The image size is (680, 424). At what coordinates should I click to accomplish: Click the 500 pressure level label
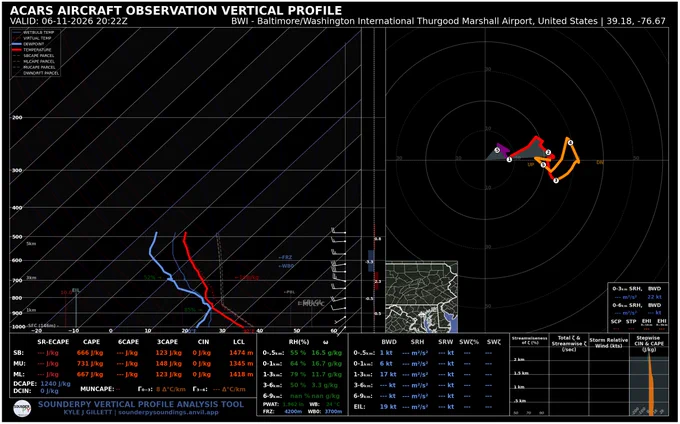17,237
